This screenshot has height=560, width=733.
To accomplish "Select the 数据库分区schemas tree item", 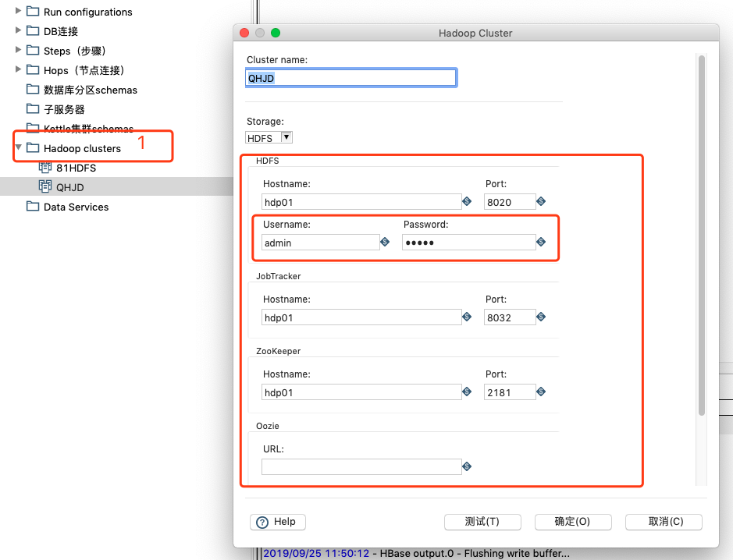I will tap(91, 90).
